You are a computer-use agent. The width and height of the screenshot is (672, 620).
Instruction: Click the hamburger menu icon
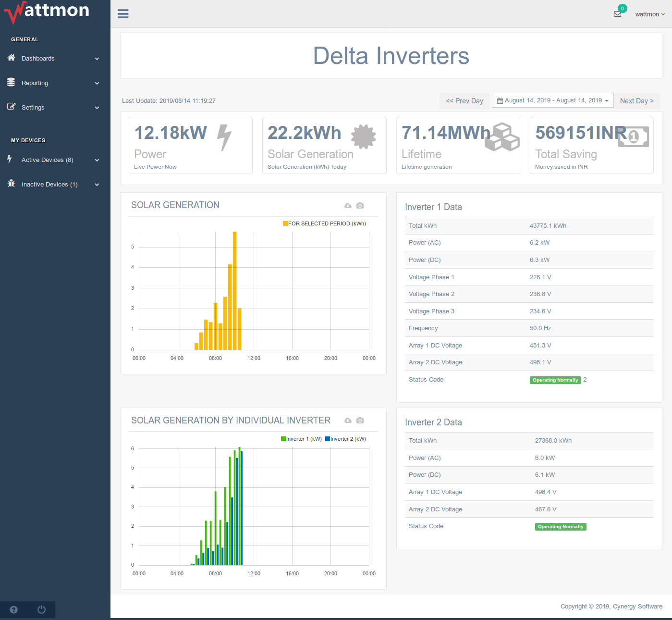pos(123,14)
